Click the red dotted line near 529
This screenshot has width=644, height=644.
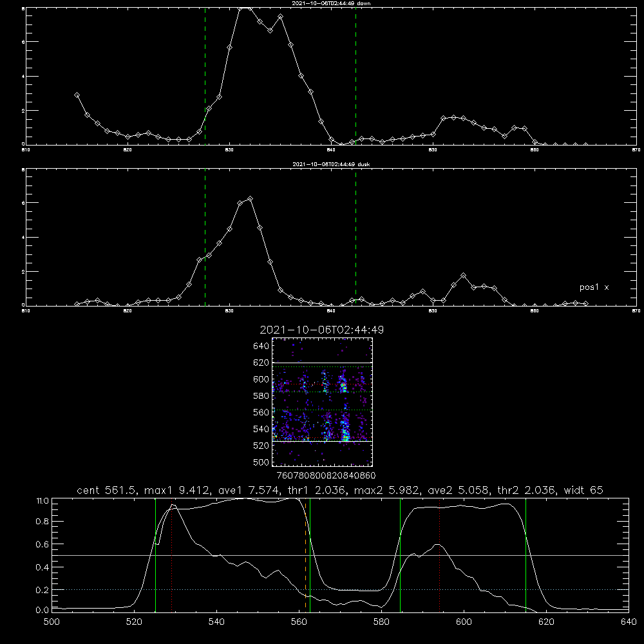point(172,554)
